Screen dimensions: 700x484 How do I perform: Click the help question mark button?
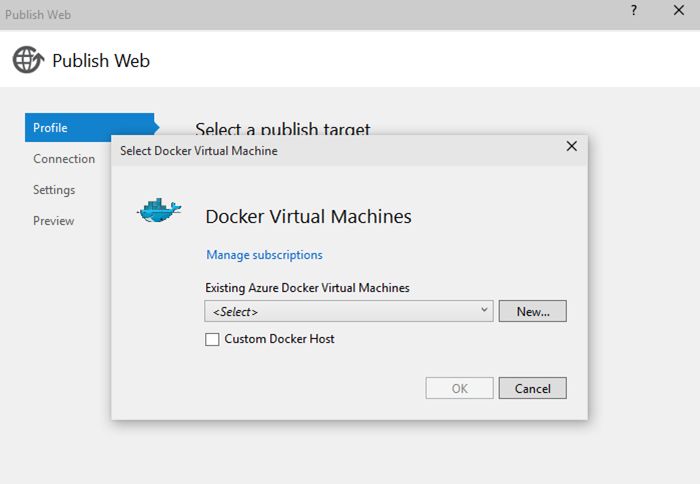pos(633,11)
